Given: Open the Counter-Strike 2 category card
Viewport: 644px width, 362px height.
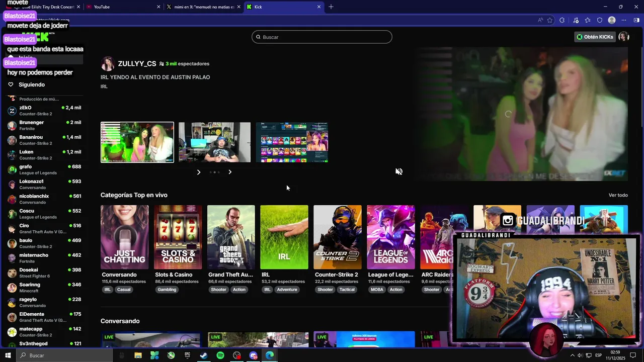Looking at the screenshot, I should pos(338,237).
